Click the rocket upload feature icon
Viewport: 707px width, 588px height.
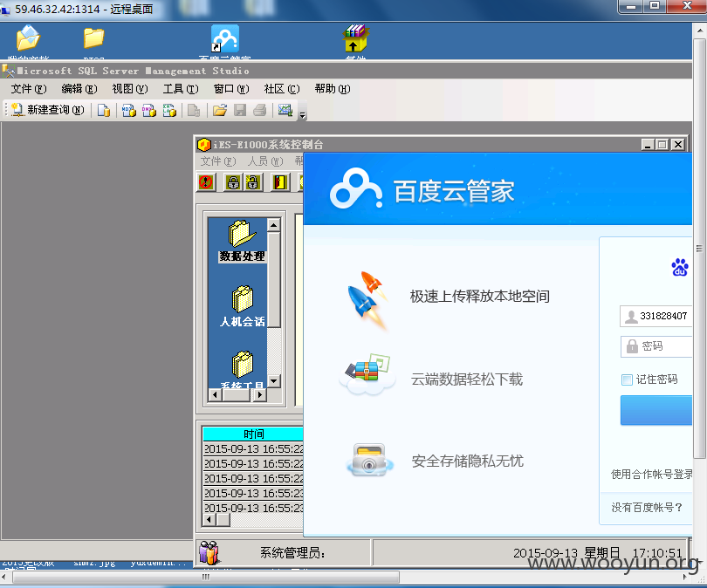click(x=367, y=300)
